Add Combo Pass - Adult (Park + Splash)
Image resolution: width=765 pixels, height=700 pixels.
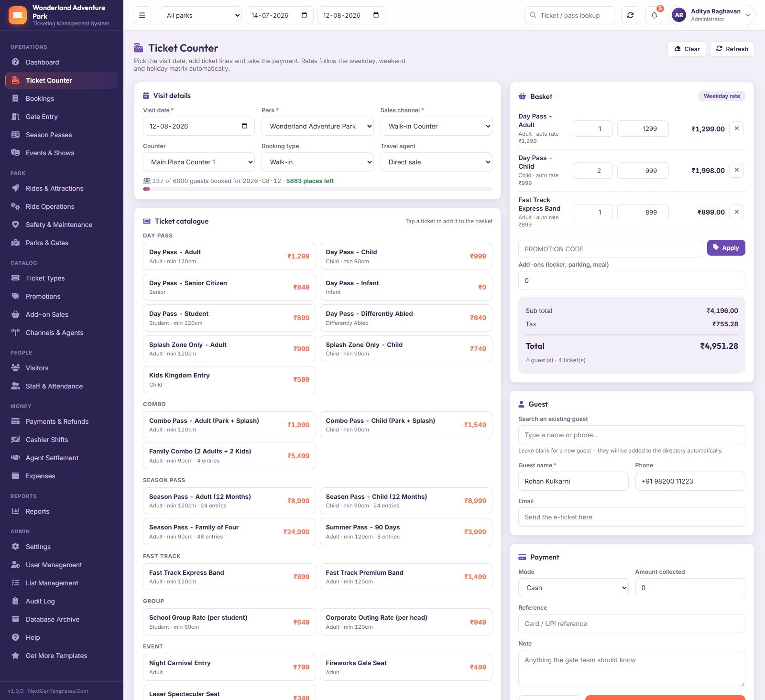pyautogui.click(x=229, y=425)
